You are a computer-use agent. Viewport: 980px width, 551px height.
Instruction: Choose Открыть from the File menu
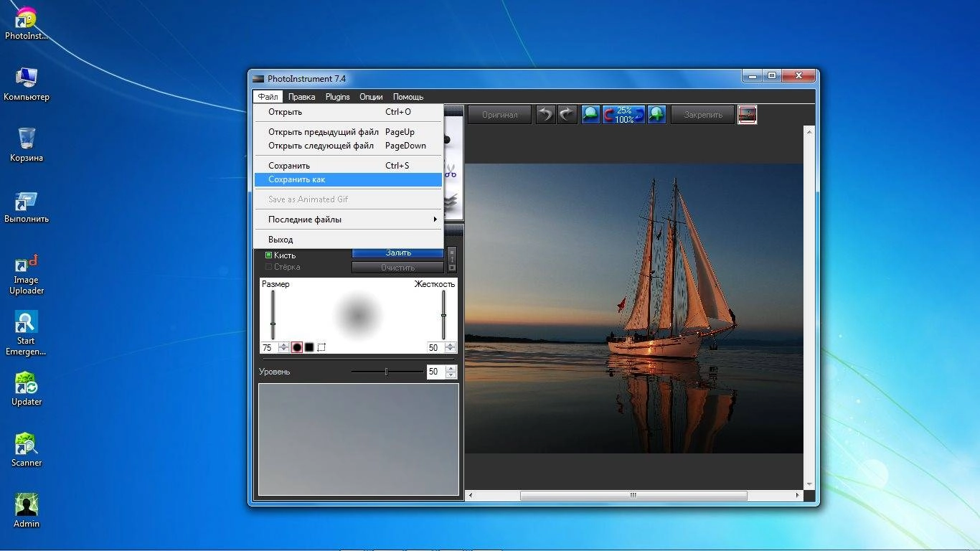pyautogui.click(x=348, y=112)
